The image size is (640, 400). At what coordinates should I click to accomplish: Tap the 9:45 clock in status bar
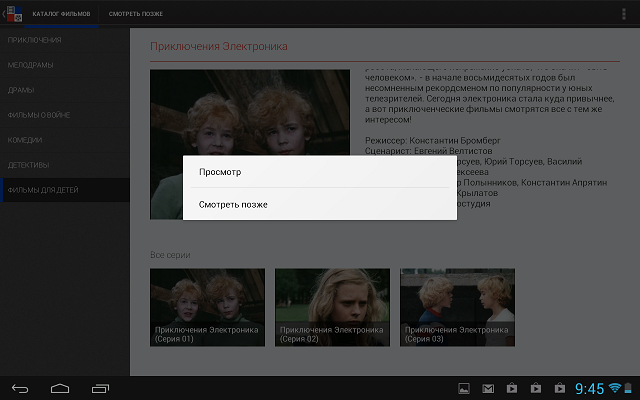pos(589,389)
